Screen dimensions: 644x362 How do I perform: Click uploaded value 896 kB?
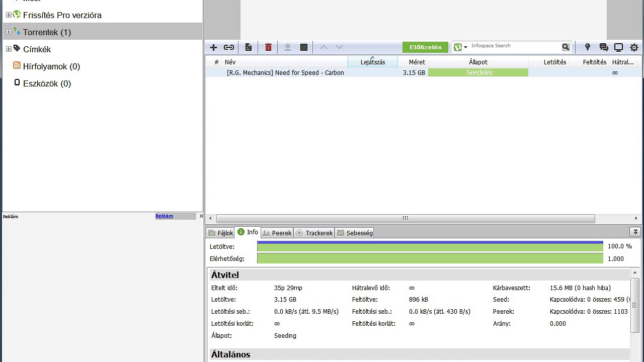(419, 299)
